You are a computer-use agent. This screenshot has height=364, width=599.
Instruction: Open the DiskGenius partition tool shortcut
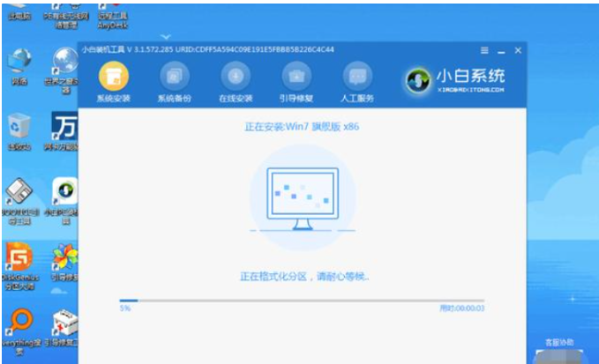click(x=20, y=266)
